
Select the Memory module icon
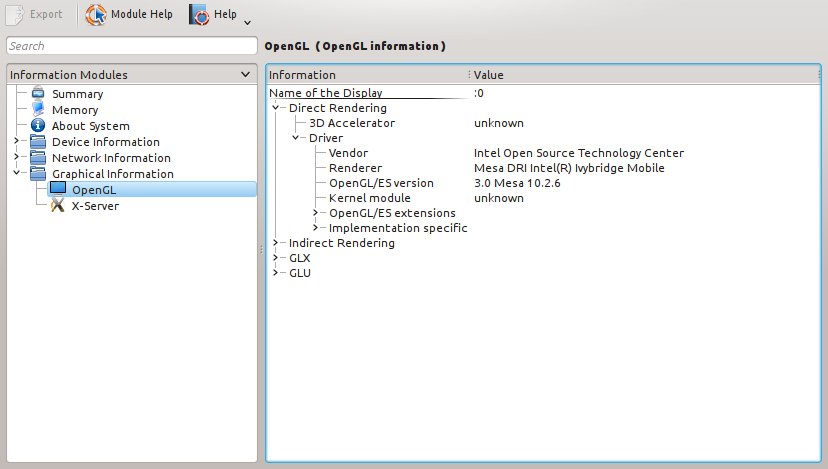(x=38, y=110)
